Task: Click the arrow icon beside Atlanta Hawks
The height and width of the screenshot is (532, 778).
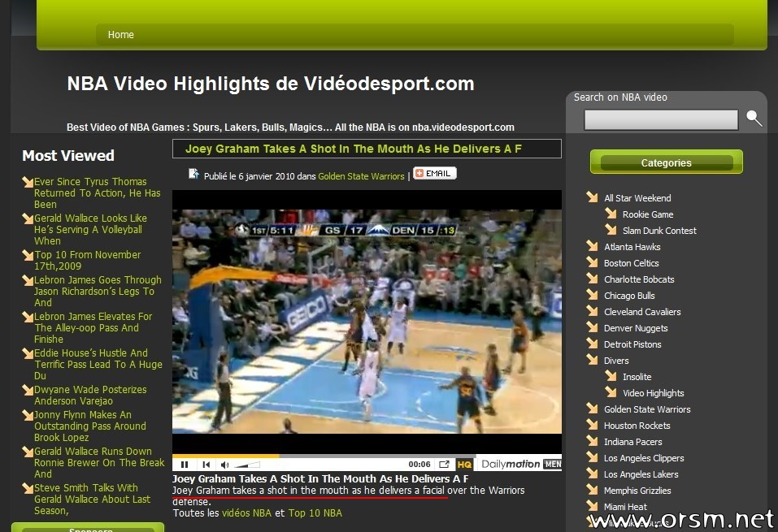Action: [592, 245]
